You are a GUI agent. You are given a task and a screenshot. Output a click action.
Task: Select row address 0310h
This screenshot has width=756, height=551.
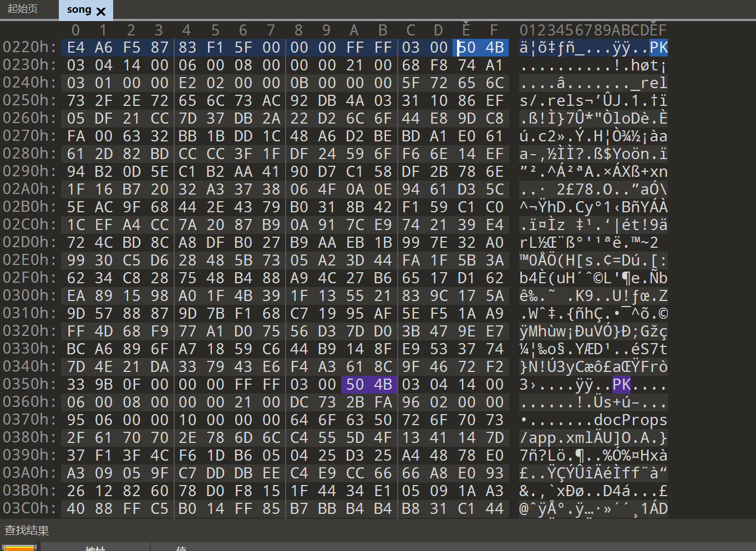point(29,314)
